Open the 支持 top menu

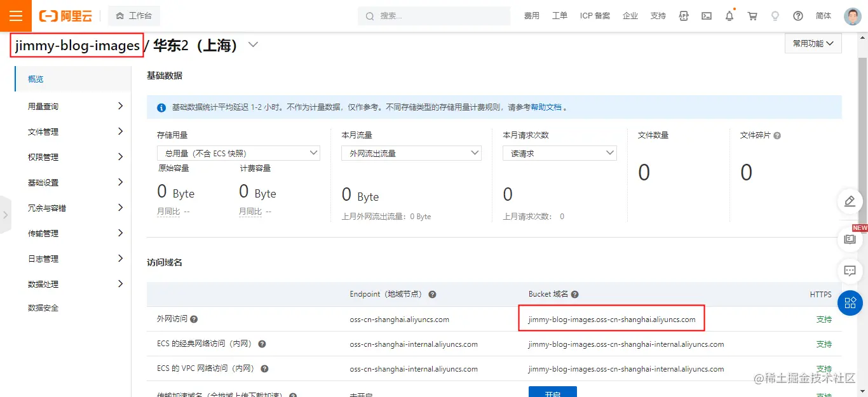click(x=658, y=16)
